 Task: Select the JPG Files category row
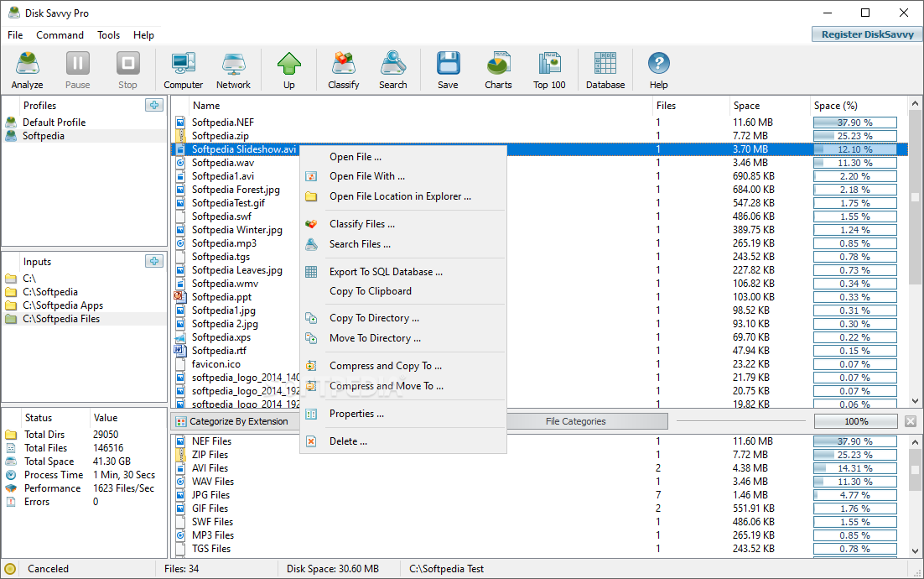click(539, 495)
